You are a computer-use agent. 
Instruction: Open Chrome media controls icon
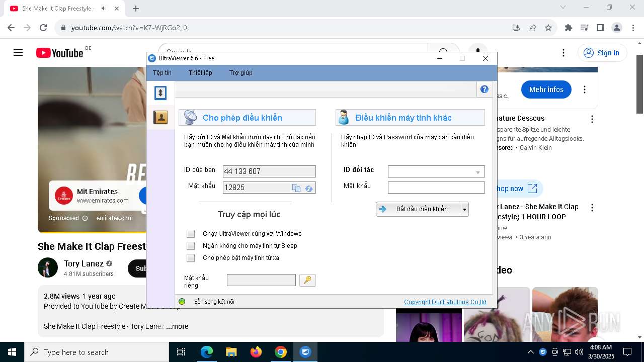[x=585, y=28]
